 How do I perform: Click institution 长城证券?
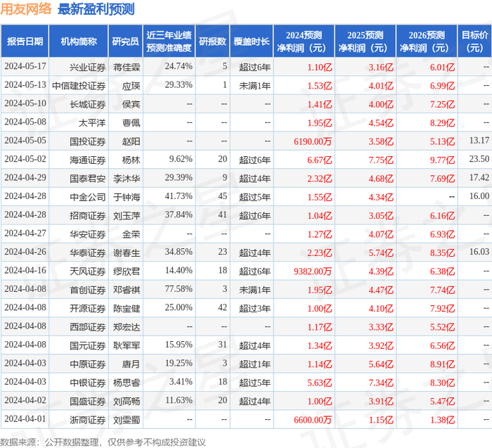pyautogui.click(x=88, y=104)
